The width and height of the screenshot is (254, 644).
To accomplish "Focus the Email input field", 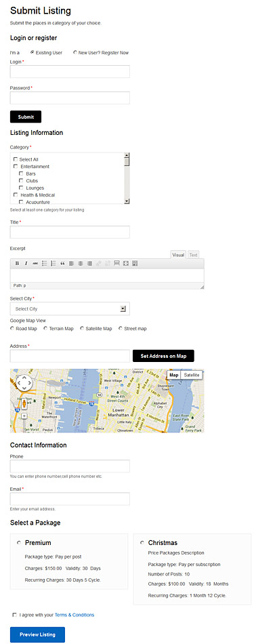I will coord(70,499).
